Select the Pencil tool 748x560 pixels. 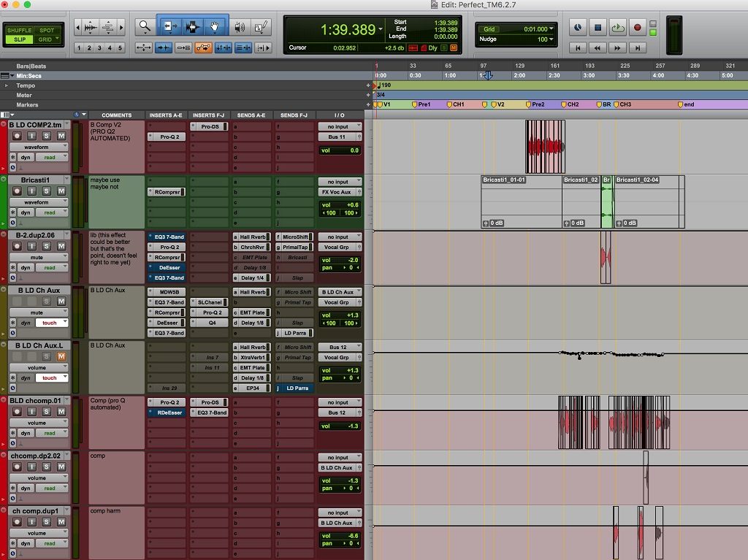[262, 27]
